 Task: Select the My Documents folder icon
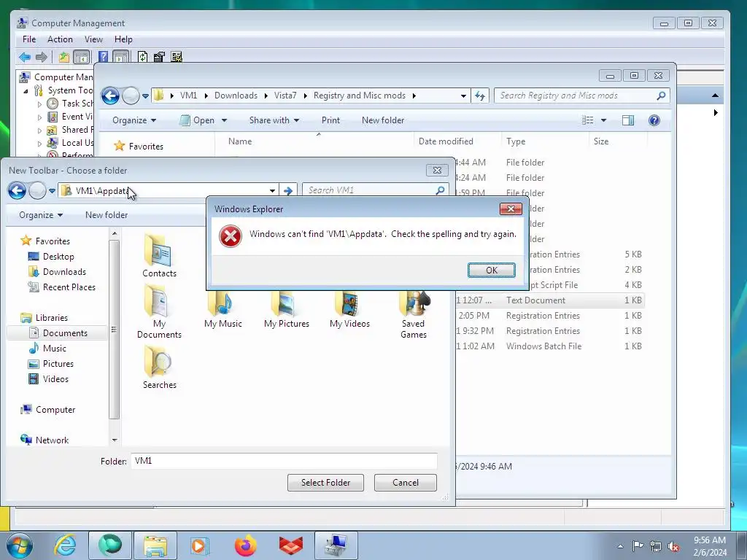coord(159,312)
